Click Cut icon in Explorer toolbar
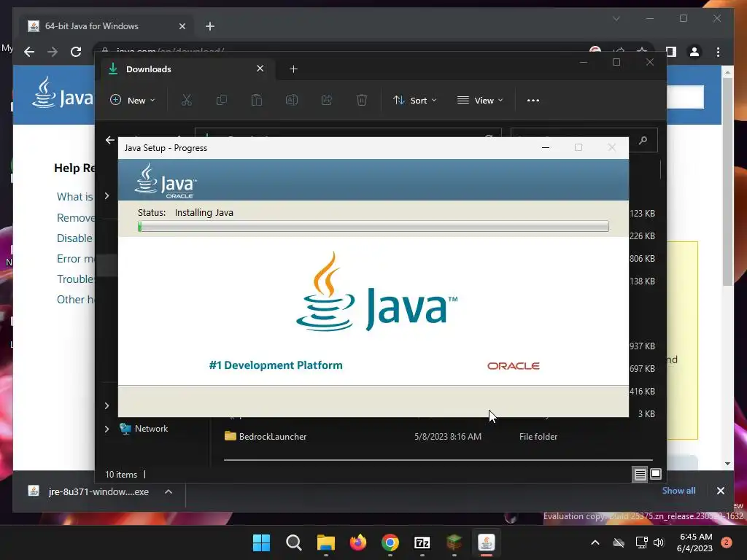The height and width of the screenshot is (560, 747). click(x=186, y=100)
